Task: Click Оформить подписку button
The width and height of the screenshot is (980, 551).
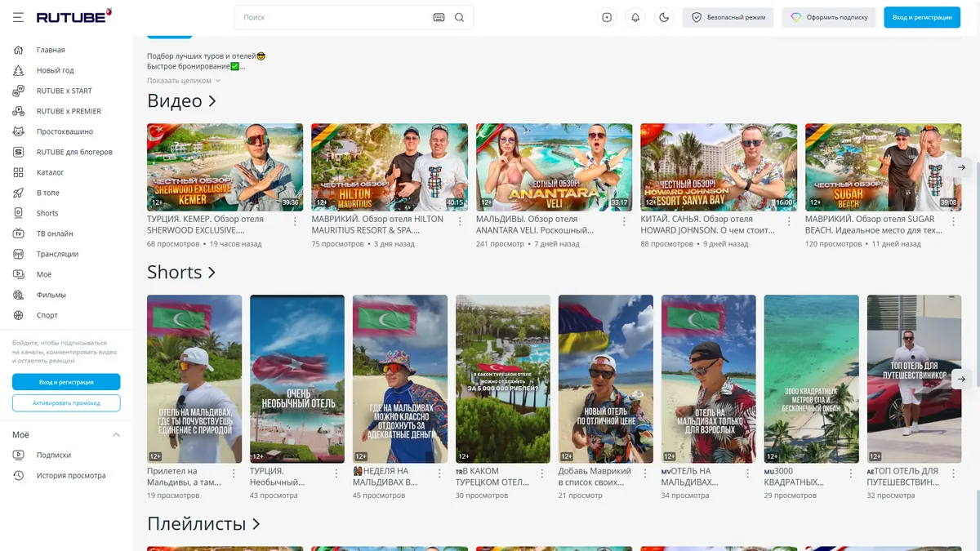Action: pos(829,17)
